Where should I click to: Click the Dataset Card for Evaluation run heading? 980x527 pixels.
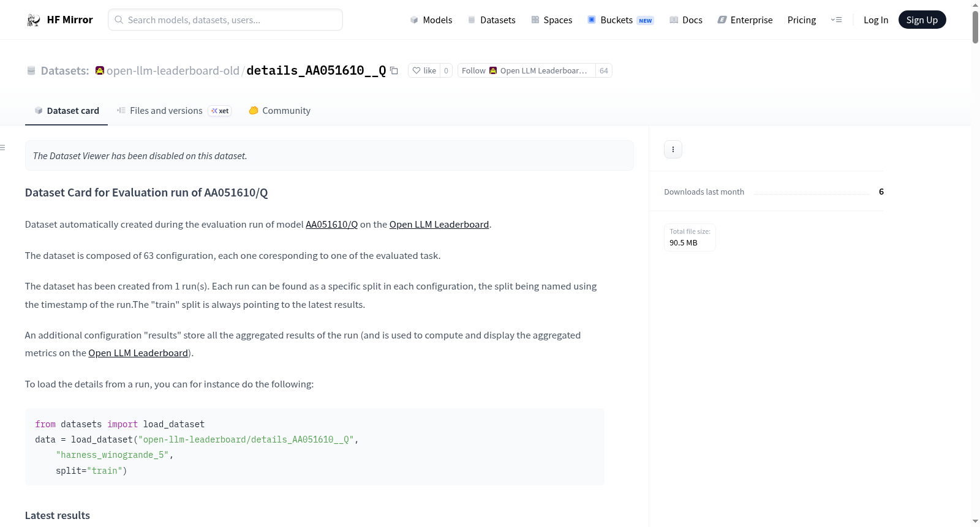(146, 193)
